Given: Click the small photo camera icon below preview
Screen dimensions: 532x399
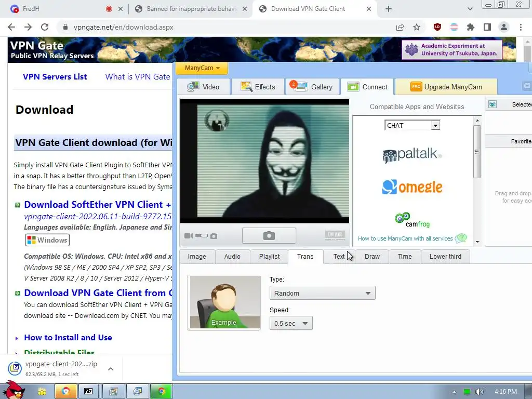Looking at the screenshot, I should pos(214,236).
